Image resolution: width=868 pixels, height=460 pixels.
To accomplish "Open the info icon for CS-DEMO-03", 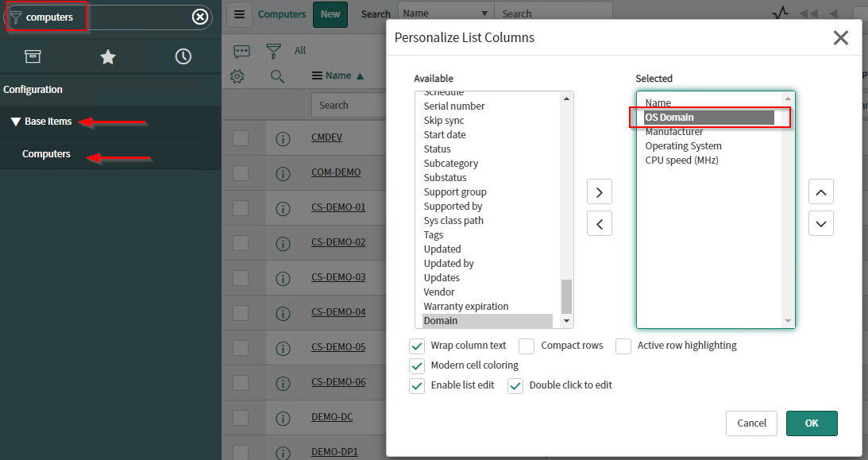I will [x=283, y=278].
